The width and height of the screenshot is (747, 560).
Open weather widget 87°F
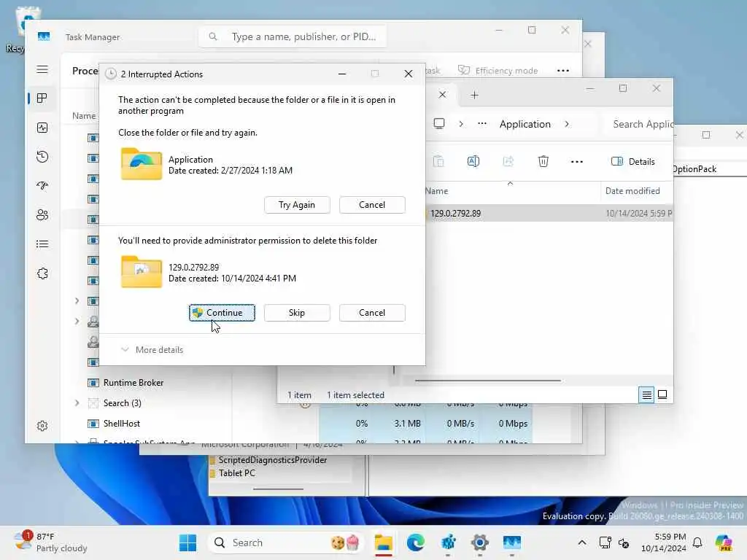50,542
